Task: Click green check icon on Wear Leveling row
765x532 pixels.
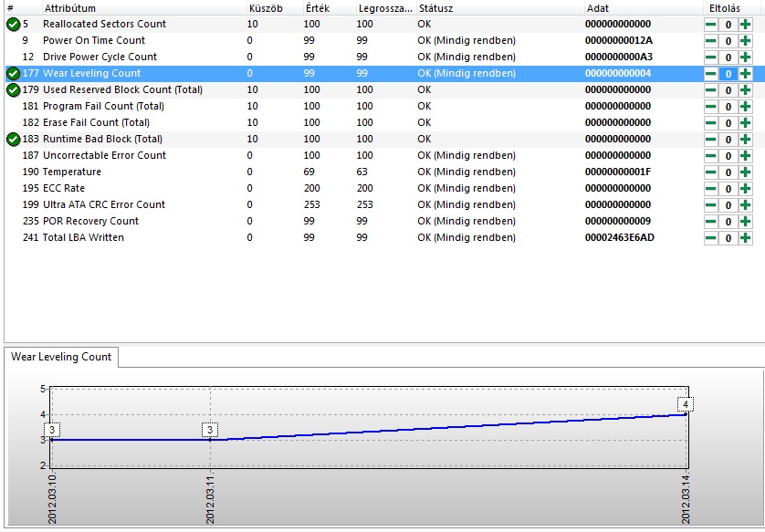Action: tap(13, 74)
